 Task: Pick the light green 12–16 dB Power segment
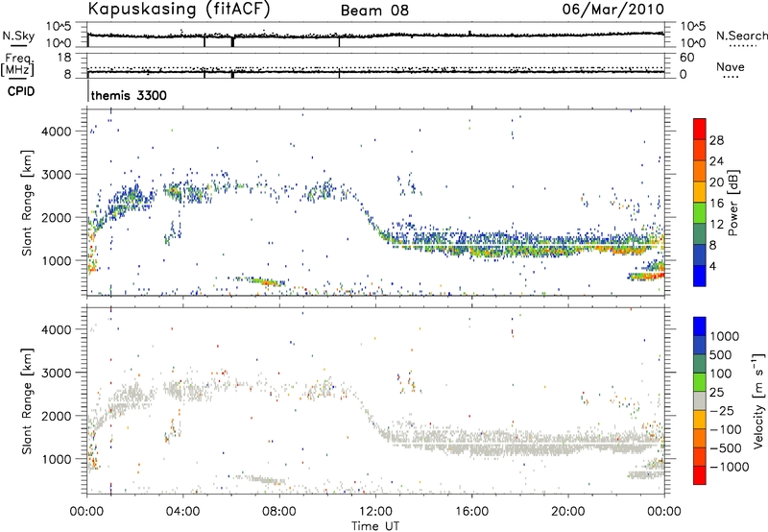700,212
